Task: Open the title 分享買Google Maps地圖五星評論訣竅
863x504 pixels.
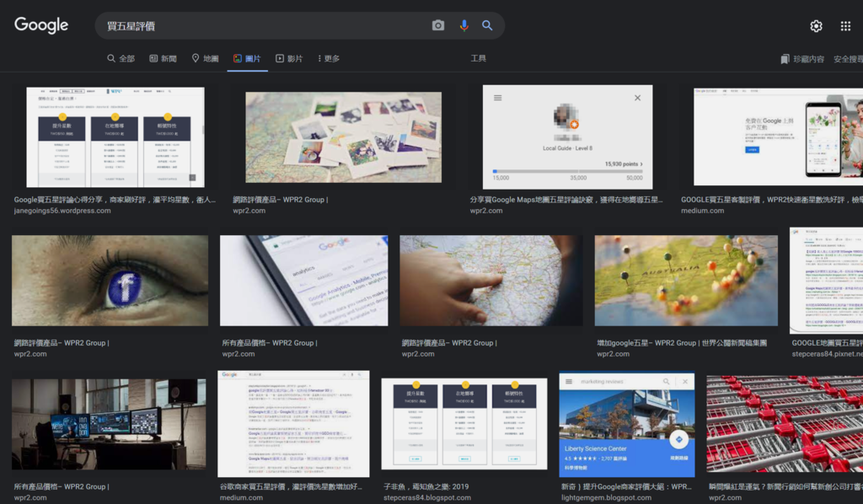Action: click(566, 200)
